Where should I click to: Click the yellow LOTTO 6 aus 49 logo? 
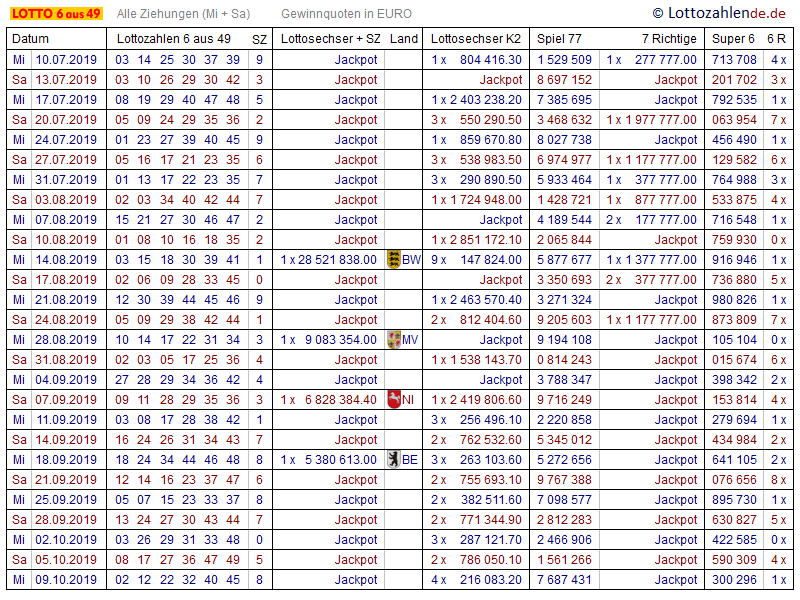pyautogui.click(x=56, y=14)
